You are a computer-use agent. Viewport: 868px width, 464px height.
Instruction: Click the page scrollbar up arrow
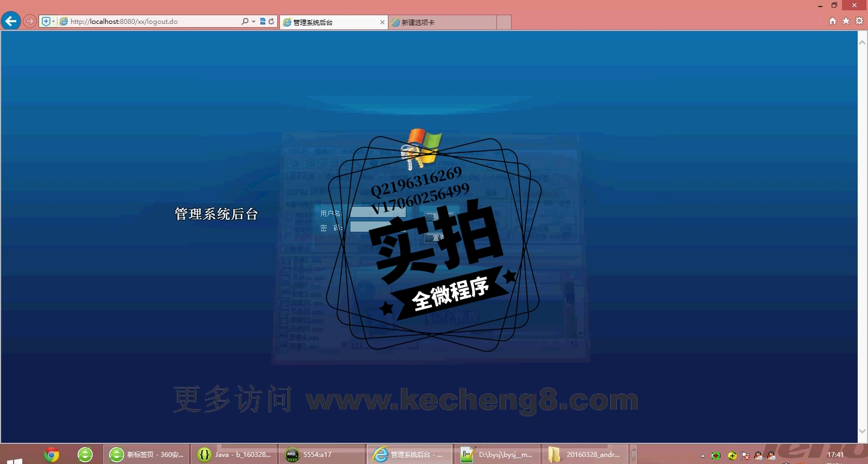click(862, 42)
